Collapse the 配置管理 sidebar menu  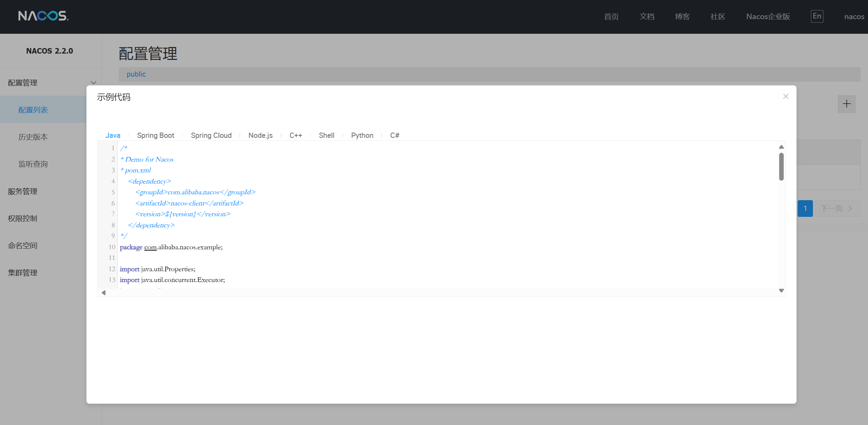pyautogui.click(x=93, y=83)
